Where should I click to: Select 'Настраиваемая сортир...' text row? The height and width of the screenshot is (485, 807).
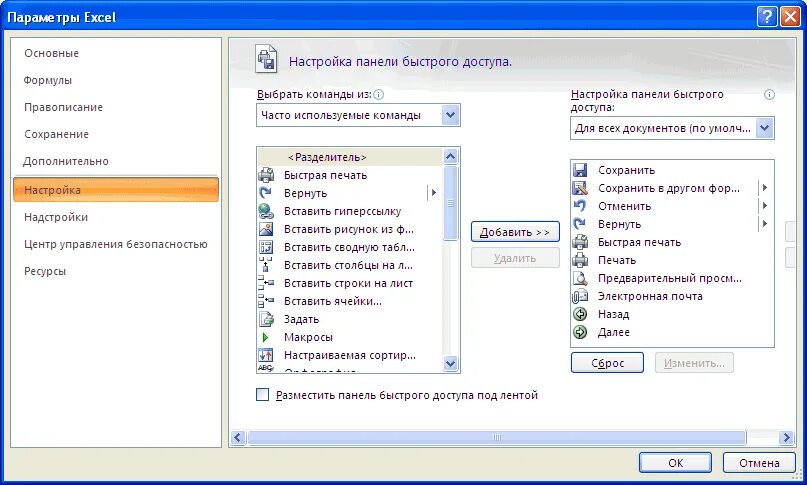(x=349, y=355)
